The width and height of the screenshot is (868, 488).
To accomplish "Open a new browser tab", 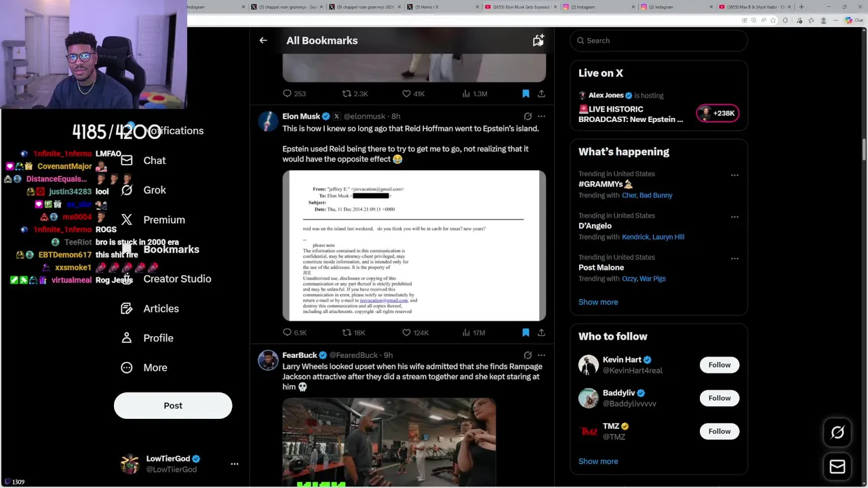I will point(802,7).
